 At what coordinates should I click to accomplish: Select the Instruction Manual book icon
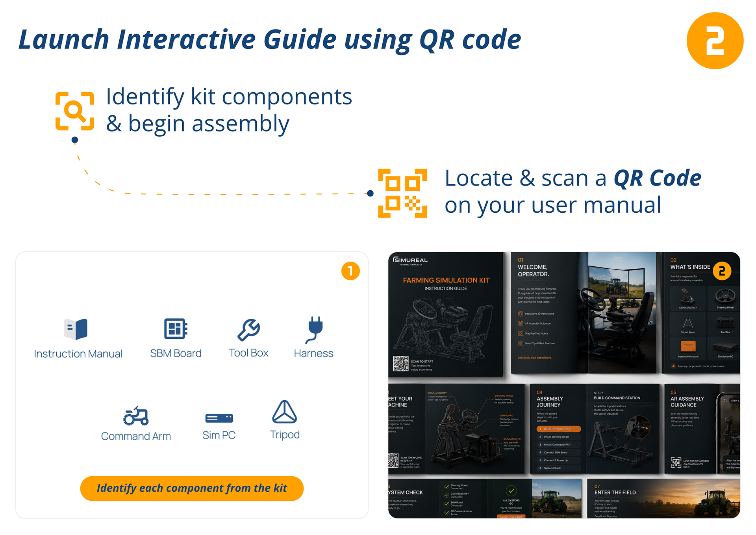pyautogui.click(x=76, y=329)
